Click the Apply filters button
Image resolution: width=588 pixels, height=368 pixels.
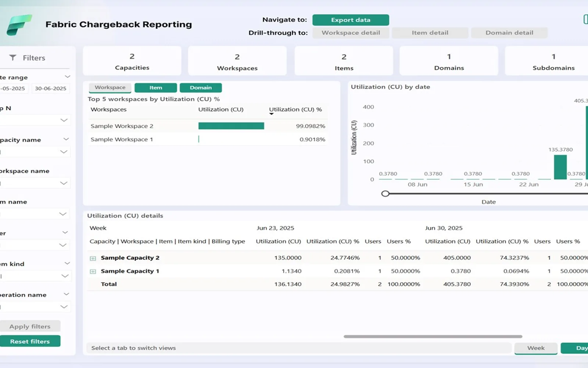[30, 326]
